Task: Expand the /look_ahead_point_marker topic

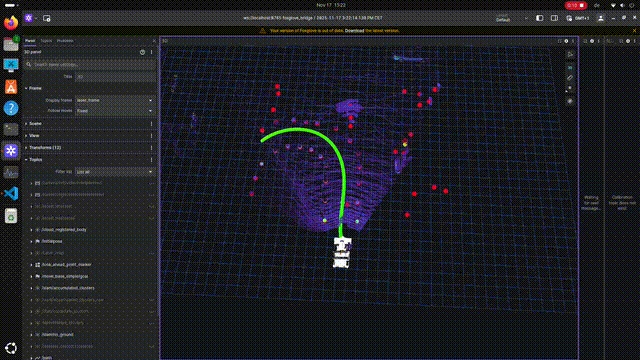Action: click(31, 264)
